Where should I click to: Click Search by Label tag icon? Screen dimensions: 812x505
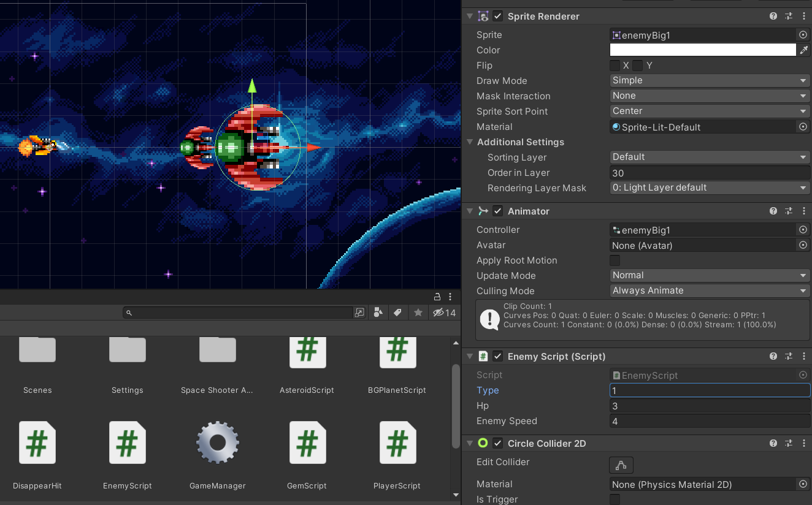pyautogui.click(x=397, y=313)
